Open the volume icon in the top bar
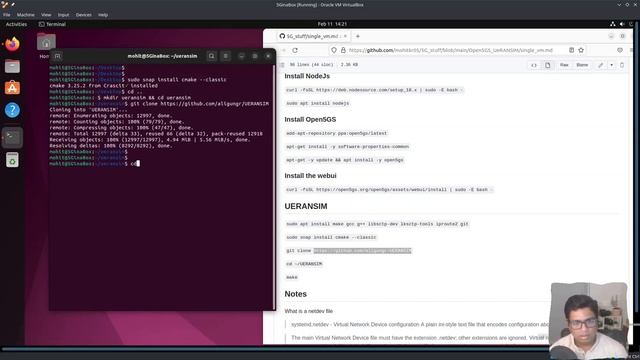This screenshot has height=360, width=640. tap(622, 24)
